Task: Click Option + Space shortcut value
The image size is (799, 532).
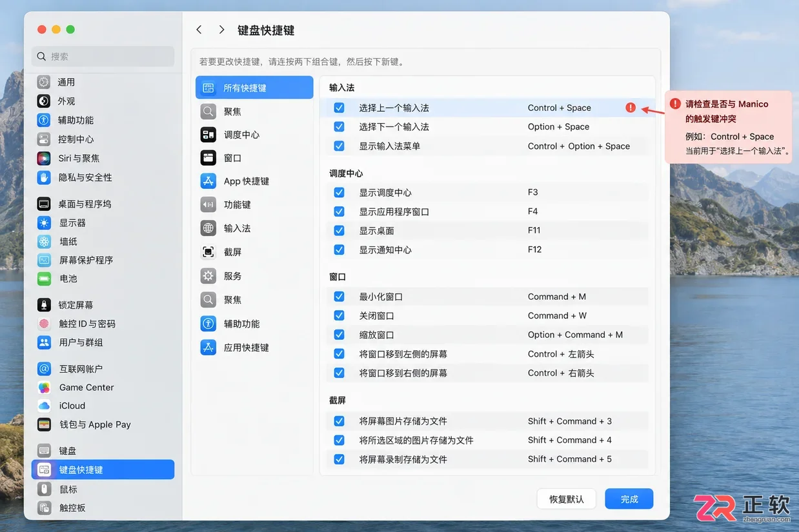Action: (558, 127)
